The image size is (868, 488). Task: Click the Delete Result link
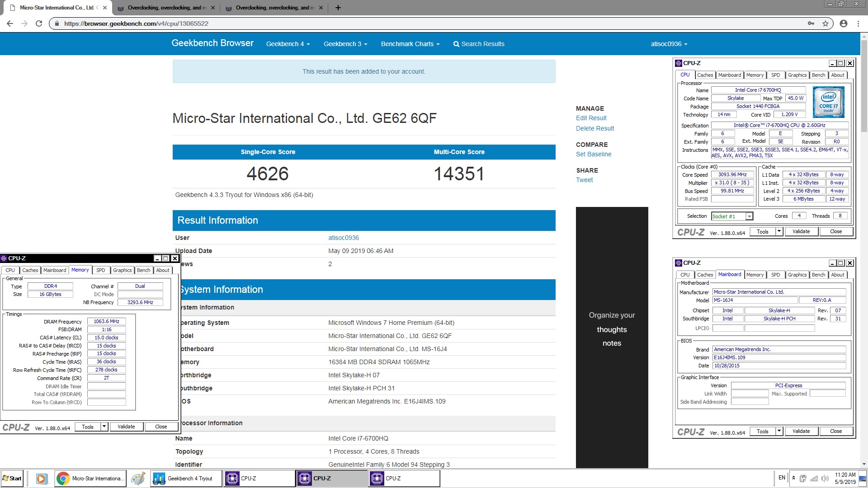click(x=595, y=129)
